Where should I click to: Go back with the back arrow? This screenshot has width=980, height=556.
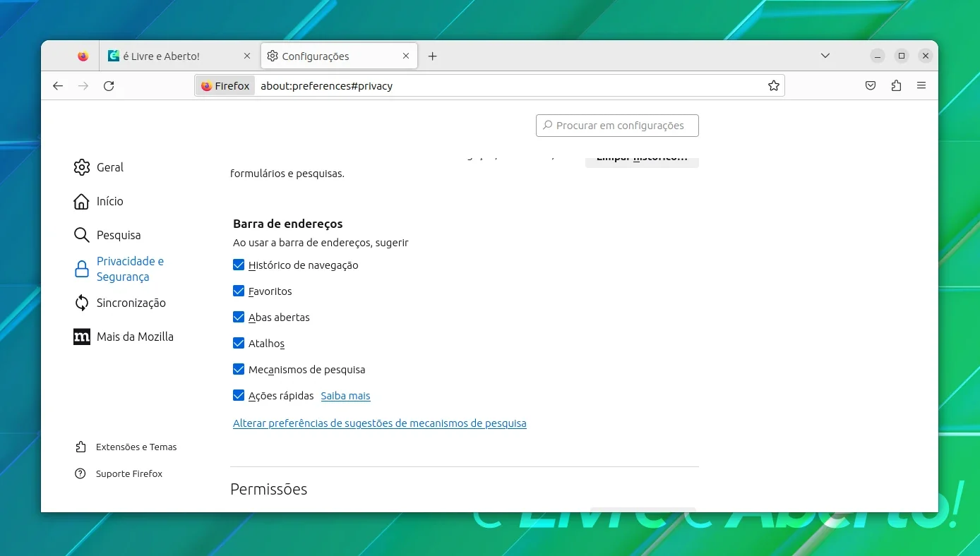tap(58, 86)
